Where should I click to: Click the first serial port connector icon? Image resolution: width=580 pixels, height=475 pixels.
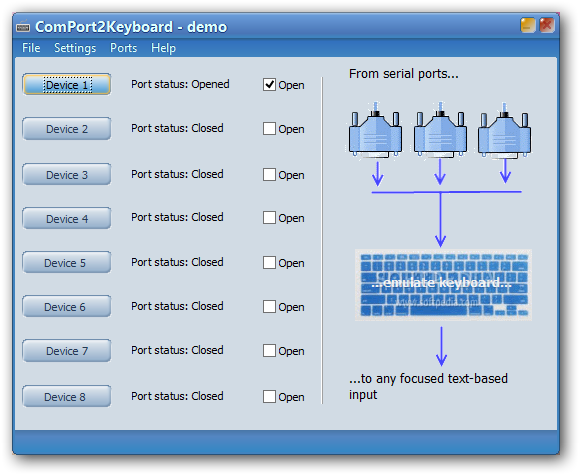(375, 130)
